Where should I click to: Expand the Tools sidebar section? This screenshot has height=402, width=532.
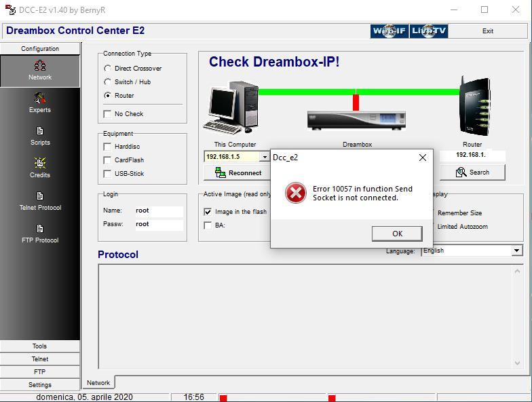pyautogui.click(x=39, y=346)
